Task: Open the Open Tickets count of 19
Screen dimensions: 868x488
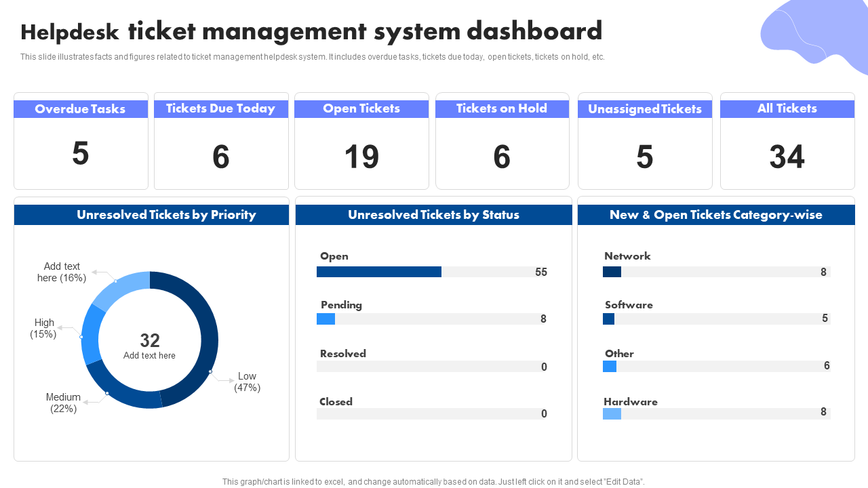Action: click(x=361, y=157)
